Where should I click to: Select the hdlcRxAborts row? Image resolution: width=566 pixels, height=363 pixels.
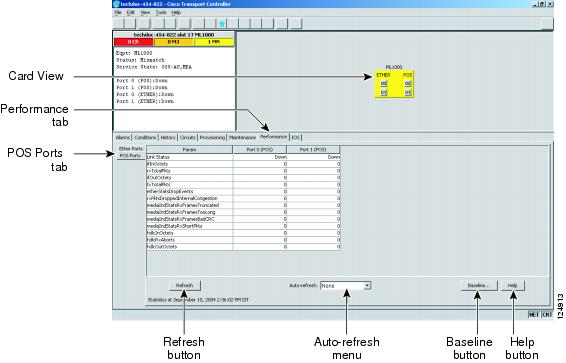click(243, 240)
